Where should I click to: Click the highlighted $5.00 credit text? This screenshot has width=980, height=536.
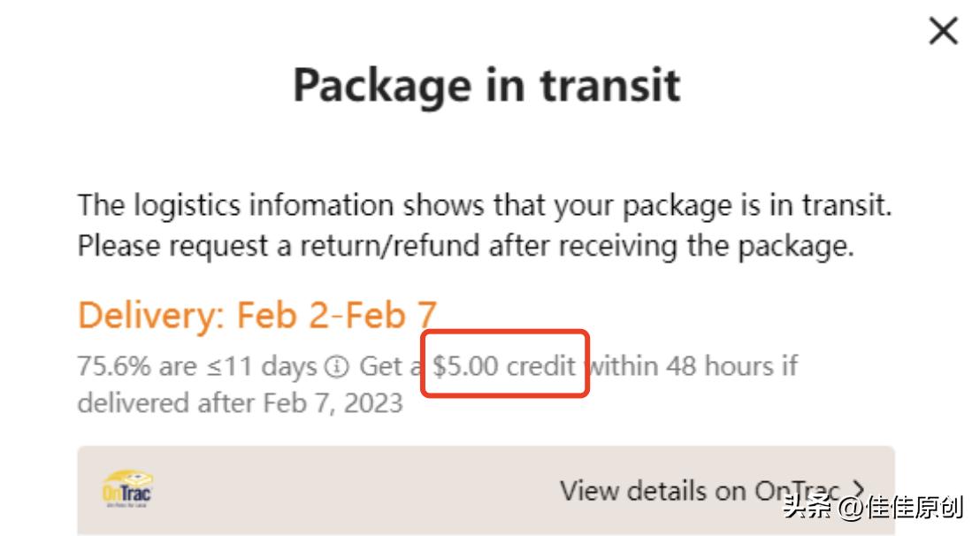[504, 365]
